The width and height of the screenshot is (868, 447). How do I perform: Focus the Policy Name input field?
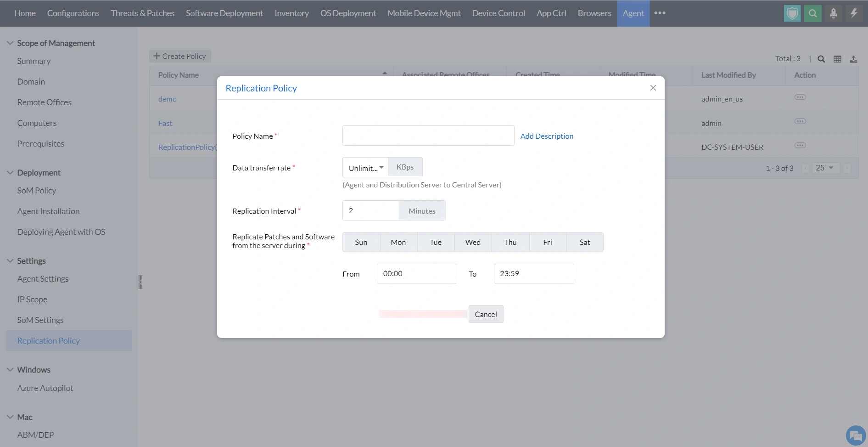[x=428, y=136]
